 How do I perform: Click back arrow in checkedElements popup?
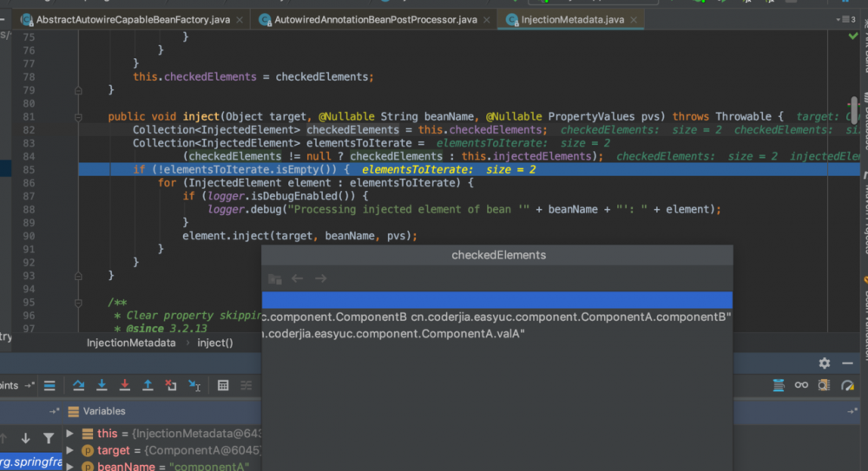(x=297, y=278)
